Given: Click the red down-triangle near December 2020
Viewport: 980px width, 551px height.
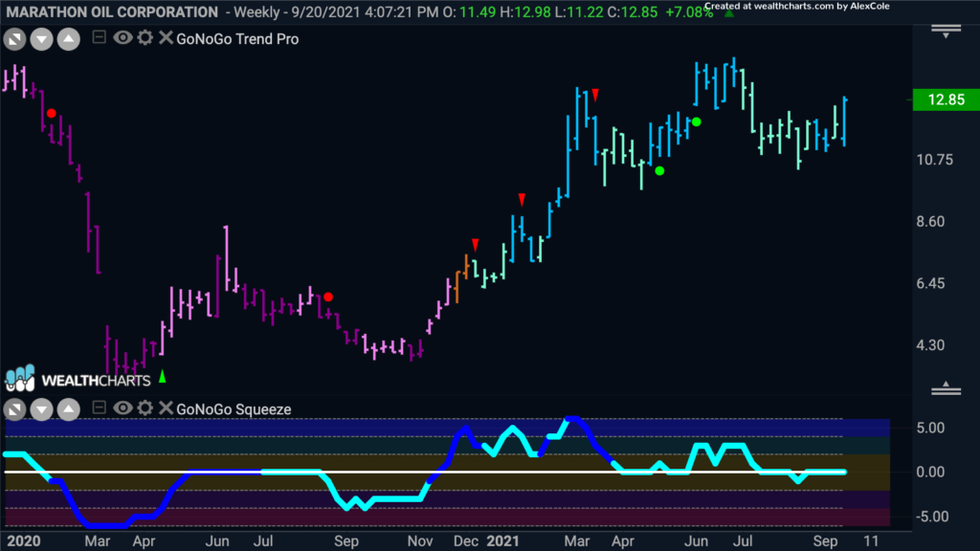Looking at the screenshot, I should coord(475,244).
